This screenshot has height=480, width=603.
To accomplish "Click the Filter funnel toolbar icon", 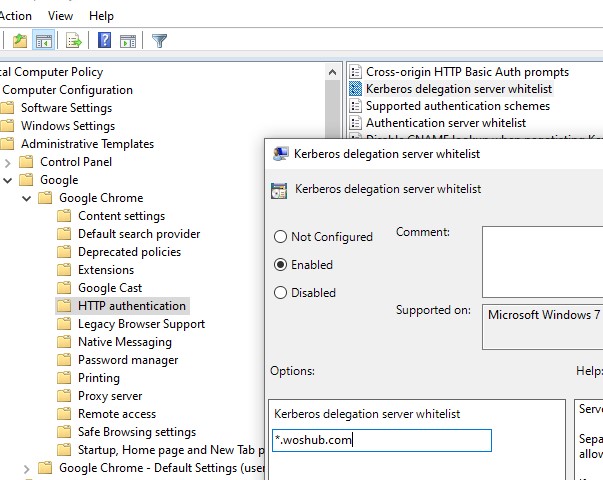I will point(159,41).
